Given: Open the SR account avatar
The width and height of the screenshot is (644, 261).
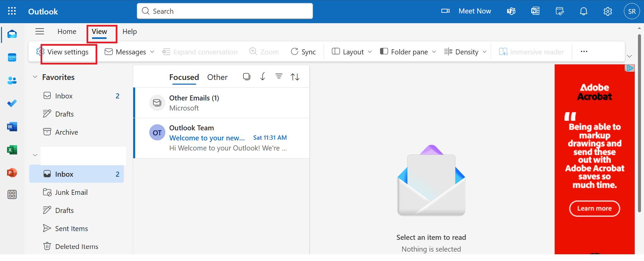Looking at the screenshot, I should coord(632,11).
